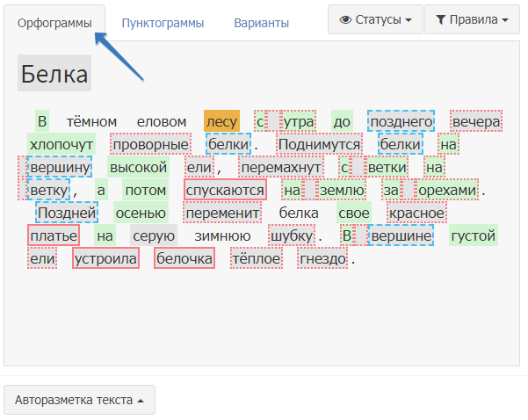Click the word Поздней
The width and height of the screenshot is (528, 420).
[x=67, y=213]
